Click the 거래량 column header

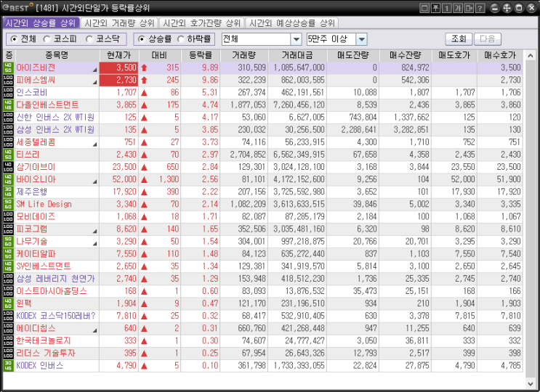coord(243,55)
